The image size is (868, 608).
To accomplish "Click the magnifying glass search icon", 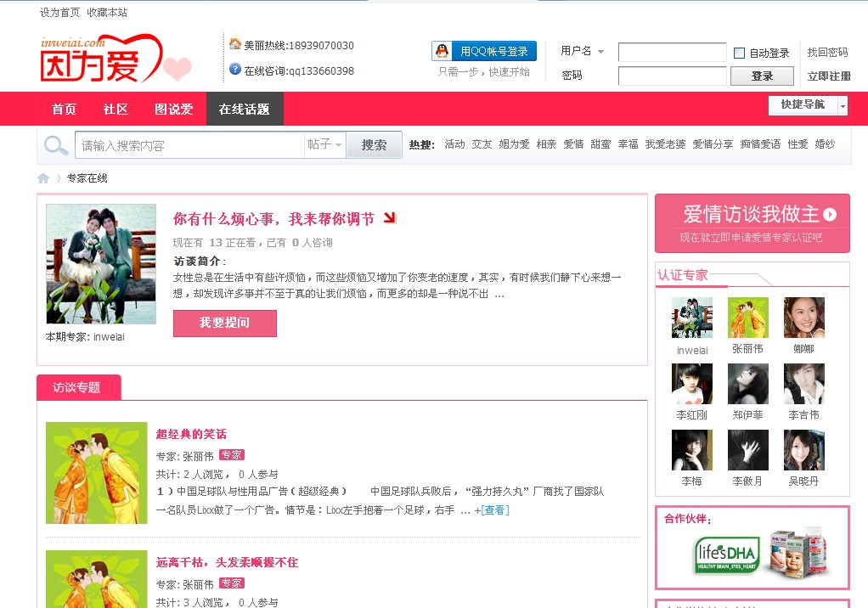I will point(55,145).
